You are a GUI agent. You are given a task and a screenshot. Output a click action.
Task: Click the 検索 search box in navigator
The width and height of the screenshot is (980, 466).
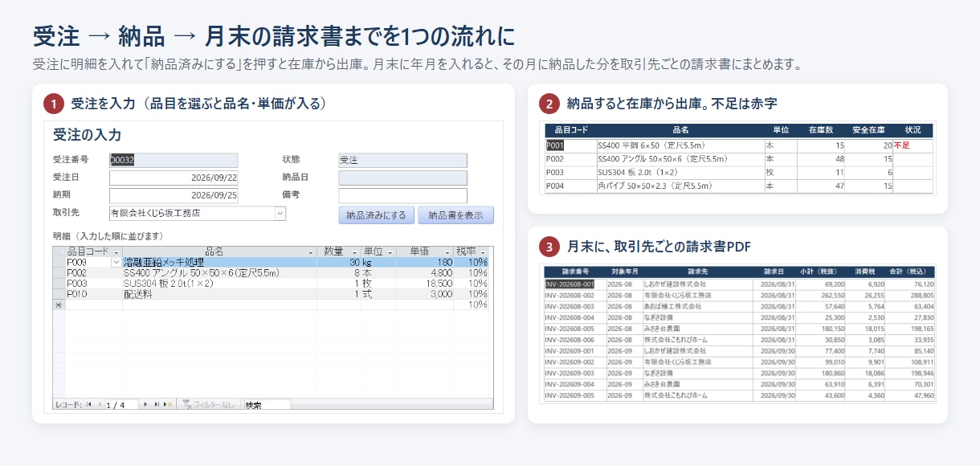pyautogui.click(x=267, y=405)
